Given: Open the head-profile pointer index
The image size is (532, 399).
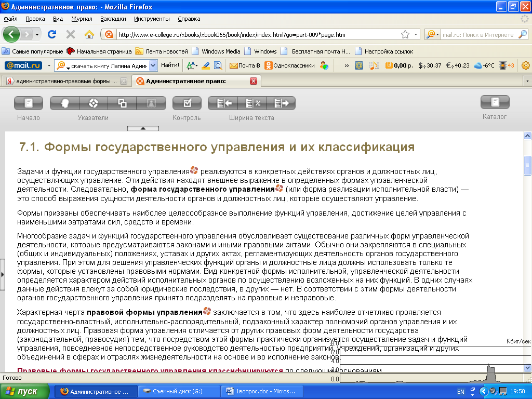Looking at the screenshot, I should (65, 103).
